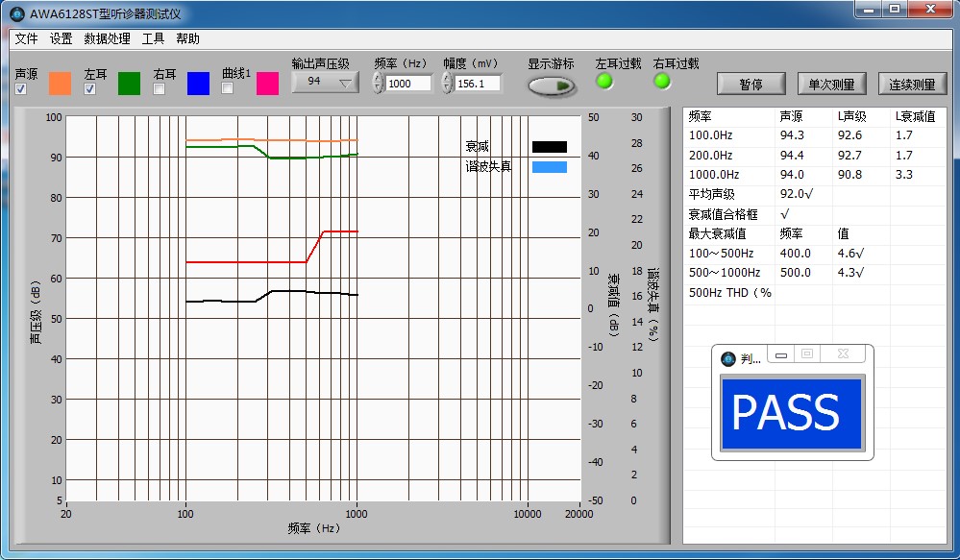Click the 单次测量 button

(831, 85)
